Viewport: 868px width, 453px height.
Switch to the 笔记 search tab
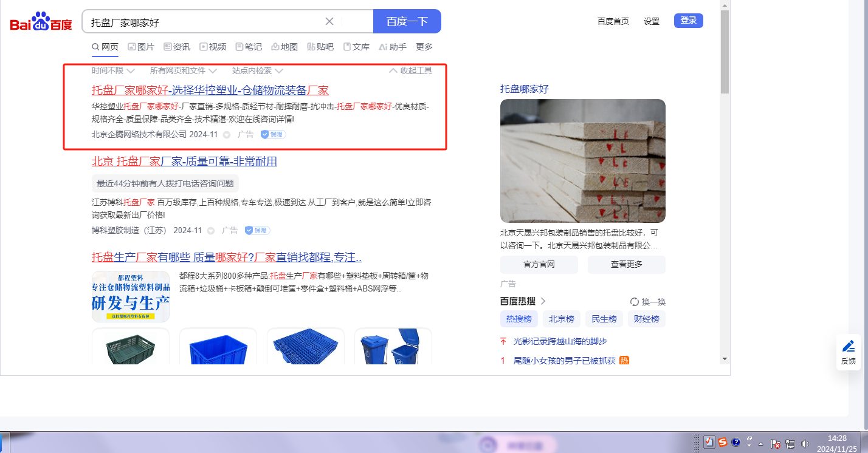pos(249,47)
